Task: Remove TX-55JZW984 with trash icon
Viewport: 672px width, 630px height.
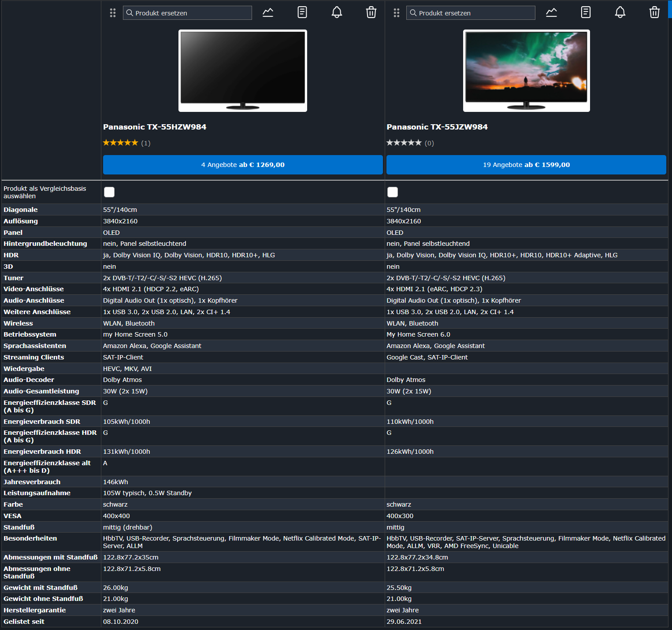Action: click(x=654, y=12)
